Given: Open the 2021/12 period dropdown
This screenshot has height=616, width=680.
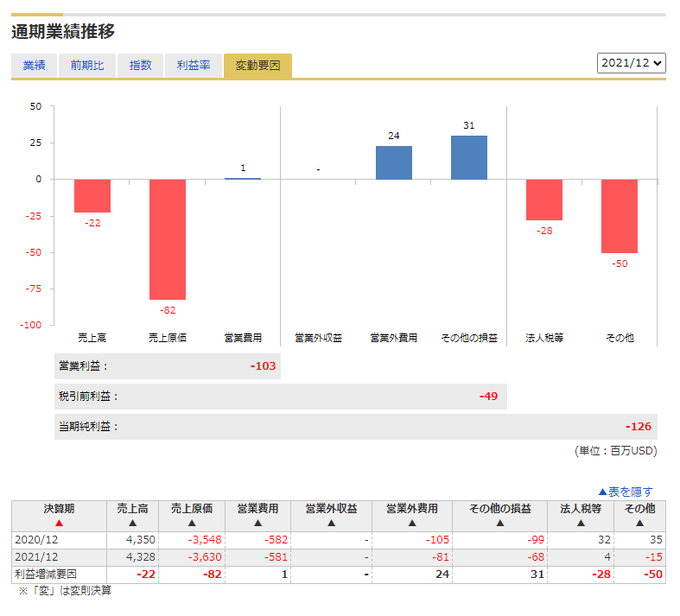Looking at the screenshot, I should point(632,63).
